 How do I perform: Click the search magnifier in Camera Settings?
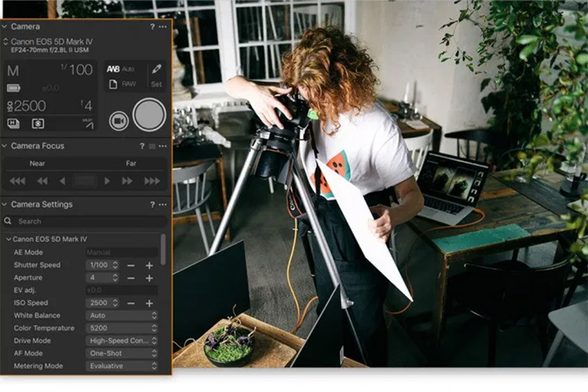pos(8,221)
